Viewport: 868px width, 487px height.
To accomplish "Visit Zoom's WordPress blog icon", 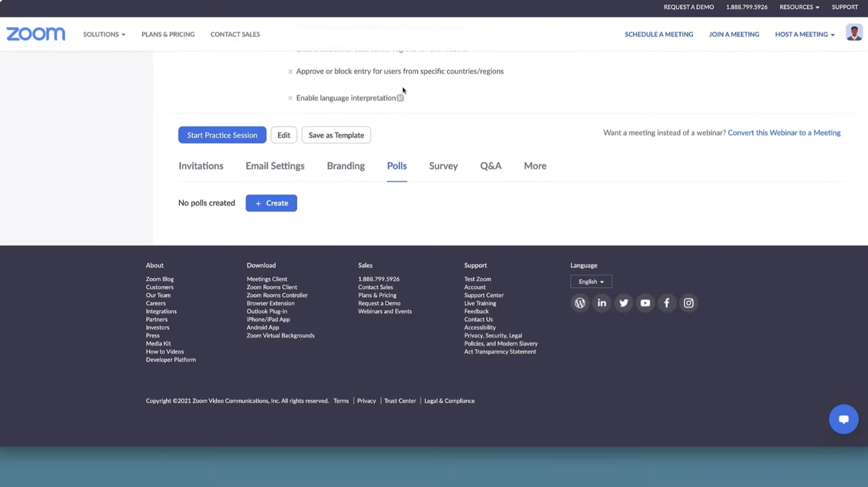I will 580,303.
